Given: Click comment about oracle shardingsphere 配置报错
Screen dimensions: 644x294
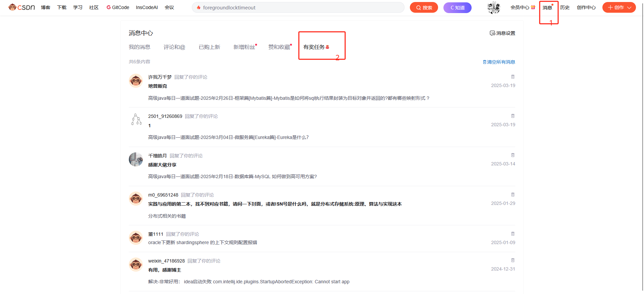Looking at the screenshot, I should pyautogui.click(x=203, y=242).
